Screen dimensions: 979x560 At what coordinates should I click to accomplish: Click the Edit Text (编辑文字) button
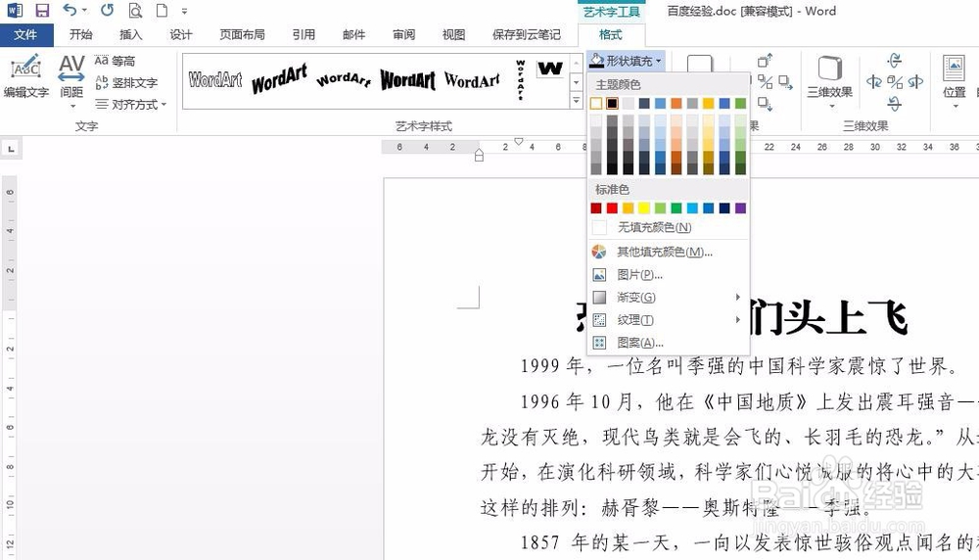(25, 76)
